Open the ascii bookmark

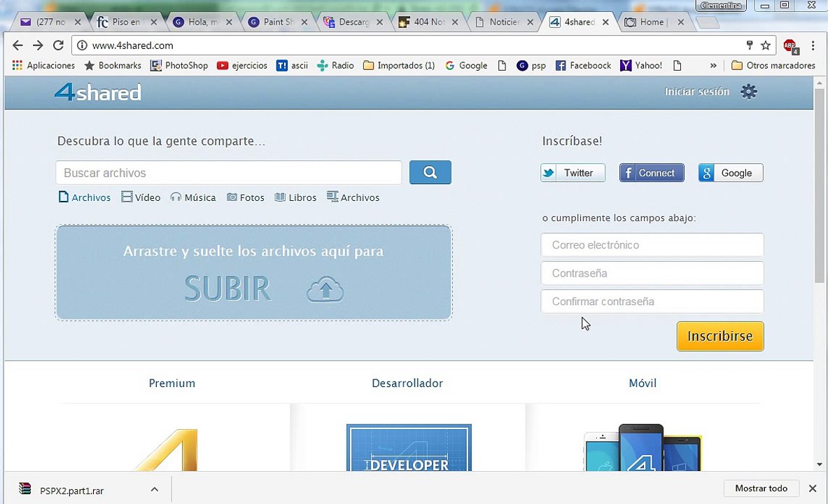[x=293, y=66]
